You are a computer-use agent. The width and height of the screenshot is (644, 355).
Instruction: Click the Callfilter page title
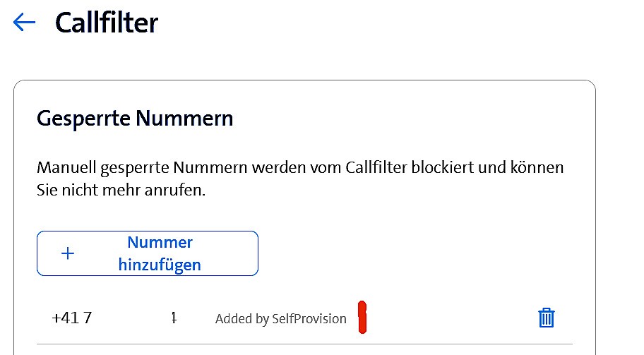107,23
